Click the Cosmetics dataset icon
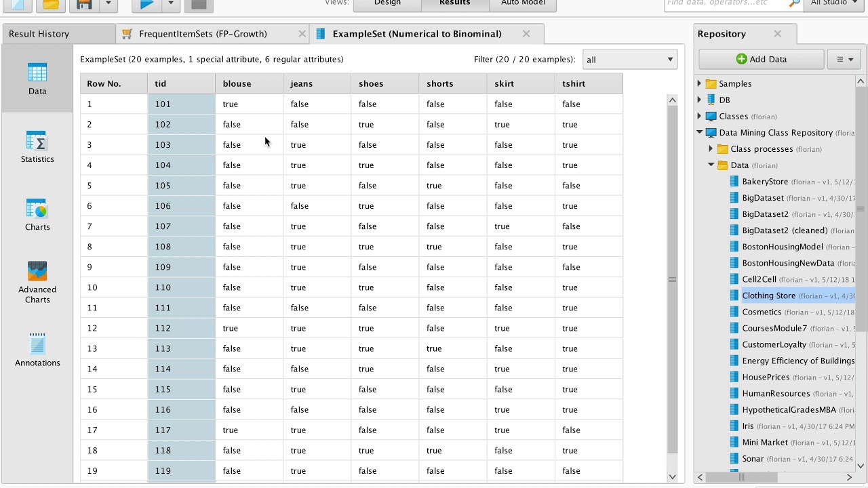This screenshot has width=868, height=488. tap(733, 312)
